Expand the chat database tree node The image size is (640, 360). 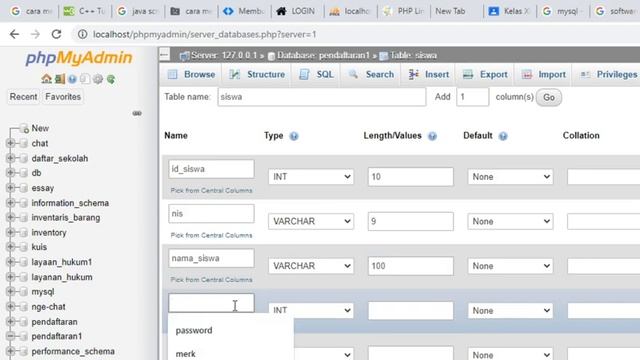pyautogui.click(x=10, y=143)
